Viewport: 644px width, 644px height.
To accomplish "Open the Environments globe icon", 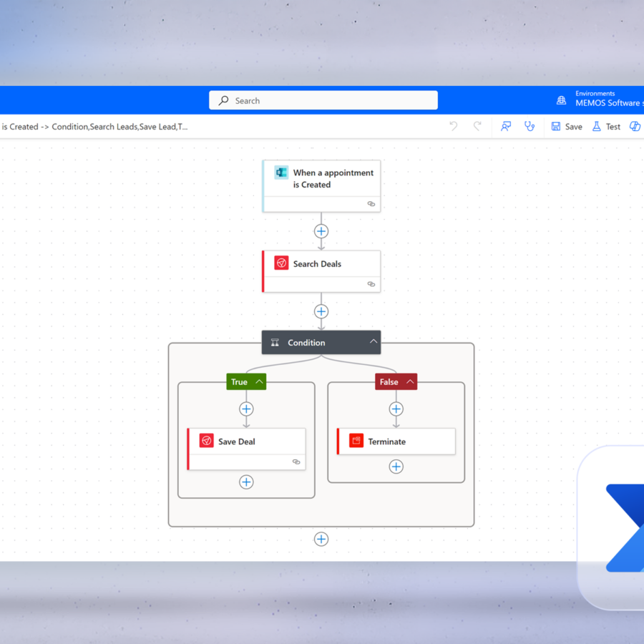I will (561, 100).
